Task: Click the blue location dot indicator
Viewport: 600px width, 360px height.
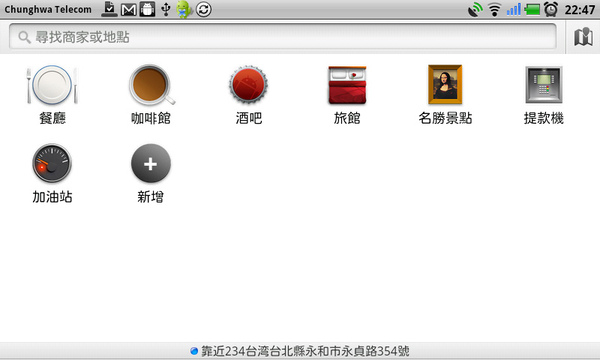Action: 194,351
